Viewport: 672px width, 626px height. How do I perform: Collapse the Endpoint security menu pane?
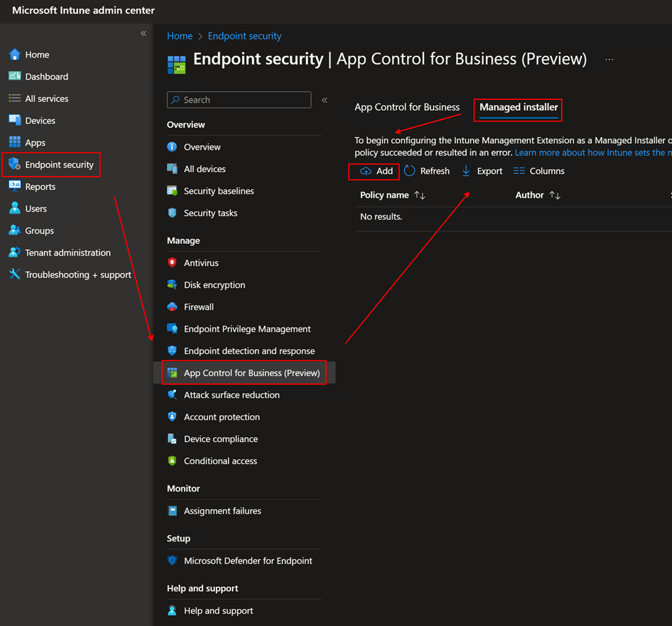[x=325, y=100]
